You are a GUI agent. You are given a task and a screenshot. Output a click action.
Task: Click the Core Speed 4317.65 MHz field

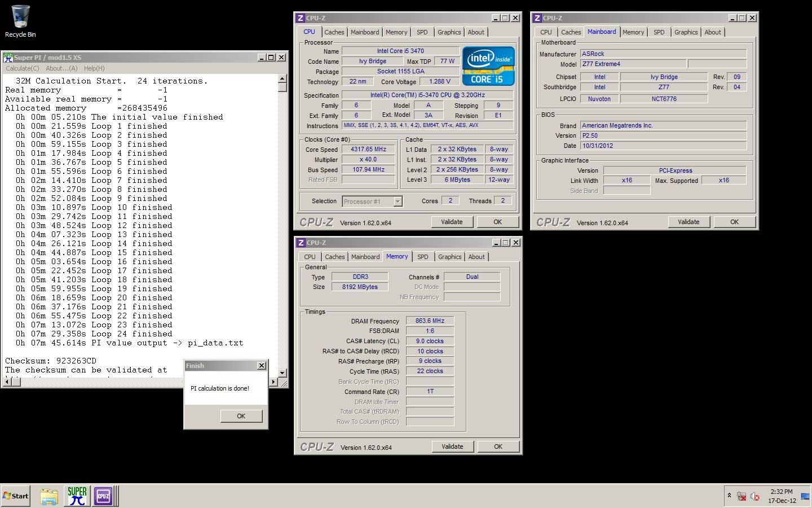(368, 150)
